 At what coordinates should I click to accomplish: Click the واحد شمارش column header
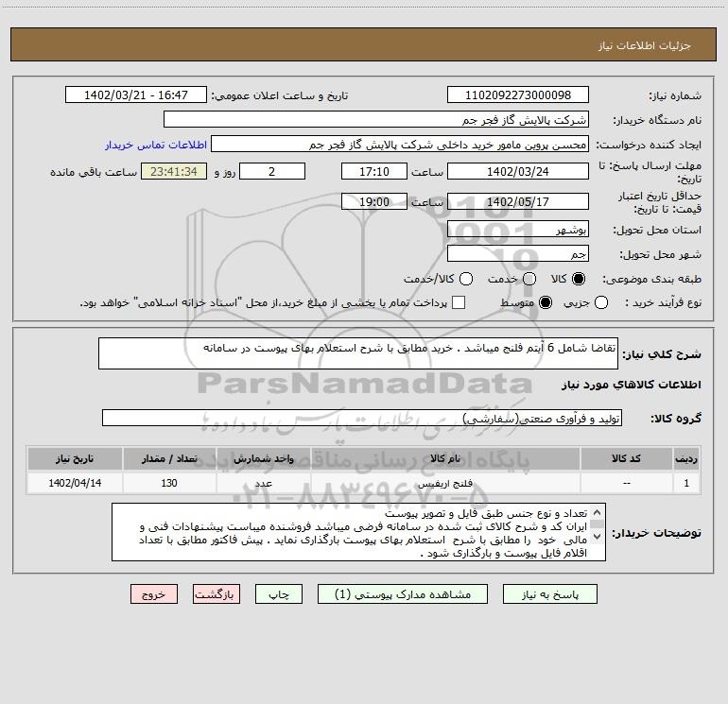click(x=263, y=458)
